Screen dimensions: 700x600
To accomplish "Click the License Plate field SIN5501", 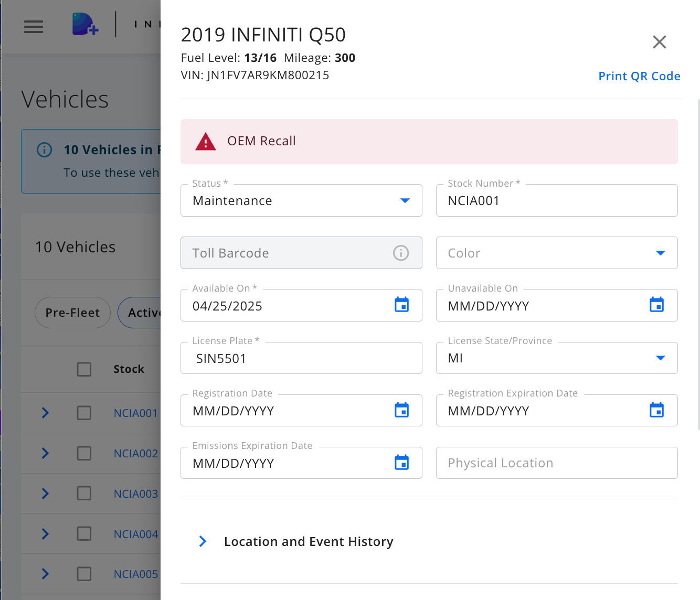I will point(301,358).
